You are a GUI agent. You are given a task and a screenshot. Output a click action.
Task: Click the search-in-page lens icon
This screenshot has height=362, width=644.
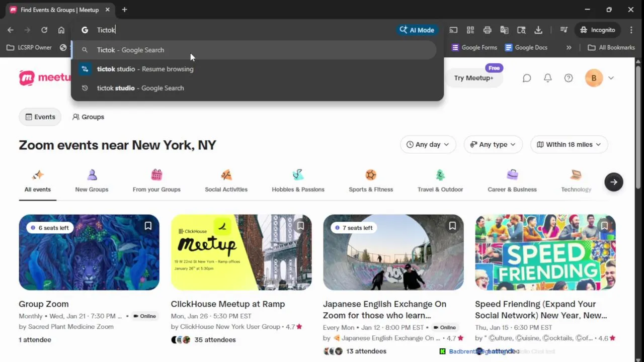(x=521, y=30)
